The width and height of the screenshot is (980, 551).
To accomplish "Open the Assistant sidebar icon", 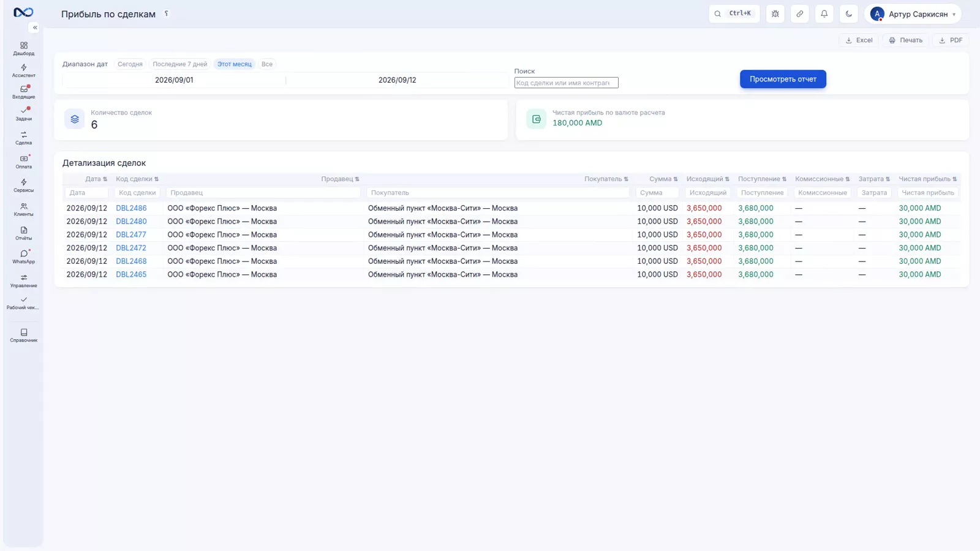I will coord(24,70).
